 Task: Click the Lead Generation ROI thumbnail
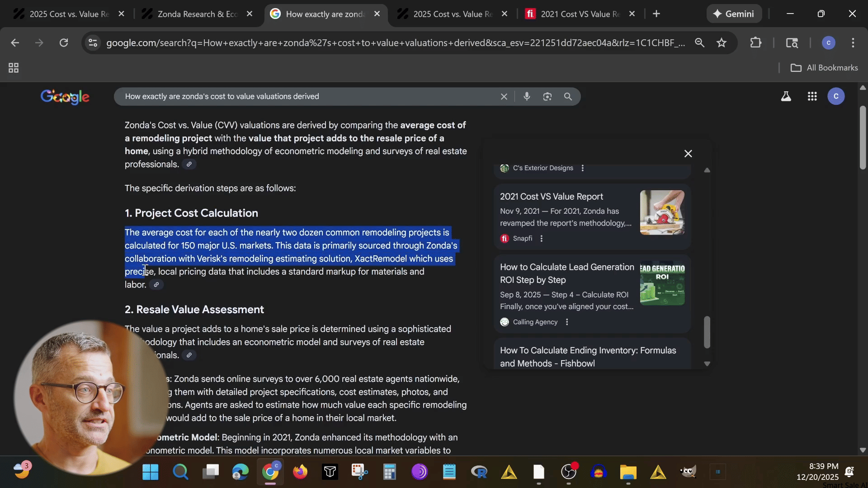click(x=662, y=283)
